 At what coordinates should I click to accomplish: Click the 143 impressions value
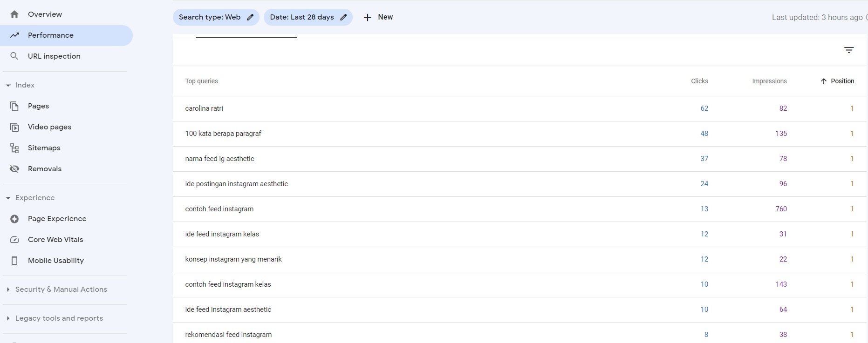781,284
